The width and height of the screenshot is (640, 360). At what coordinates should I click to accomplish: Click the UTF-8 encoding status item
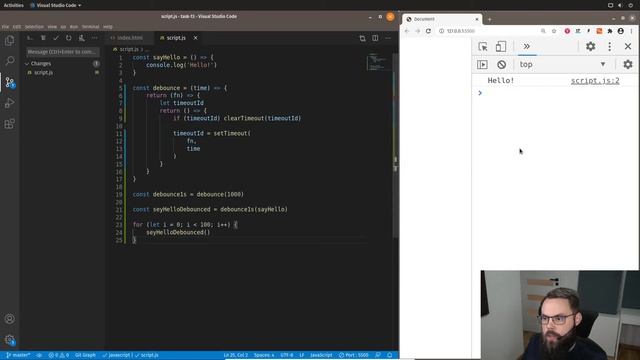(x=287, y=355)
